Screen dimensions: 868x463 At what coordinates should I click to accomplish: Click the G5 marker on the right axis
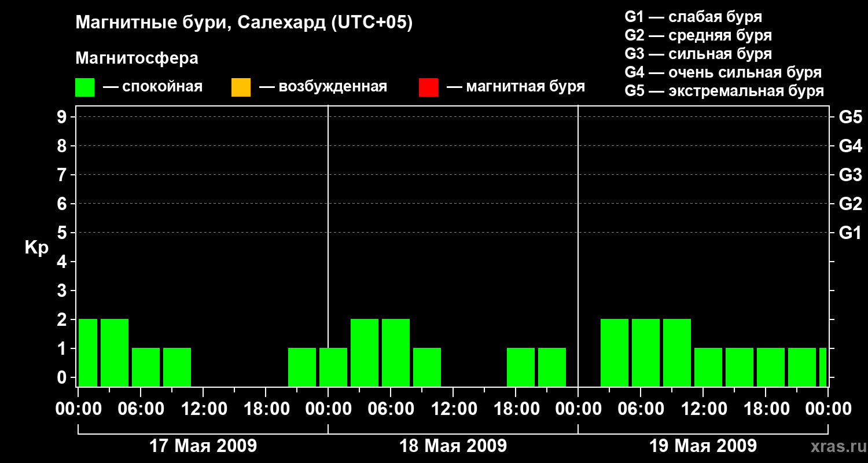click(x=850, y=117)
